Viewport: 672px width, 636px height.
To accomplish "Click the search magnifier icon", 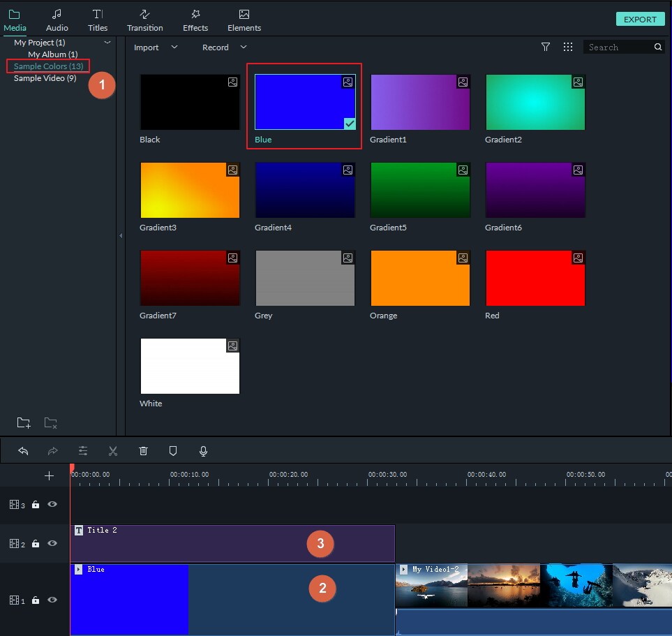I will [658, 47].
